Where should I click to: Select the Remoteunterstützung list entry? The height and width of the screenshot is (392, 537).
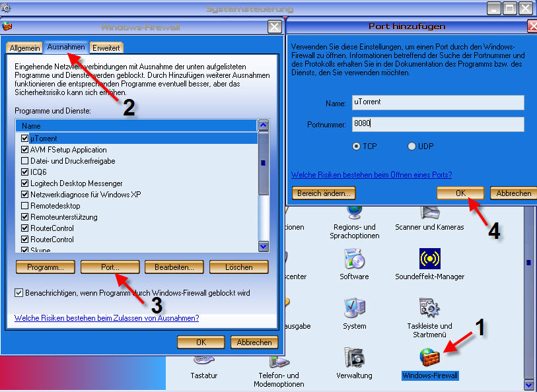tap(63, 217)
